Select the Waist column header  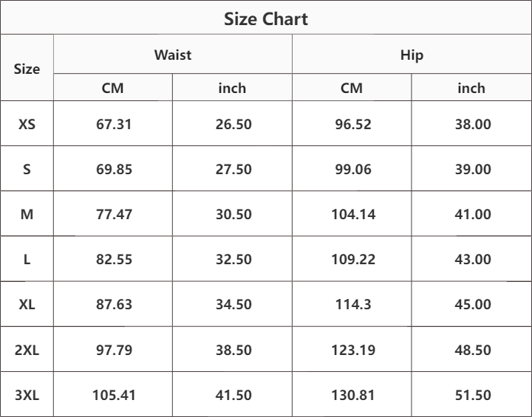coord(173,55)
